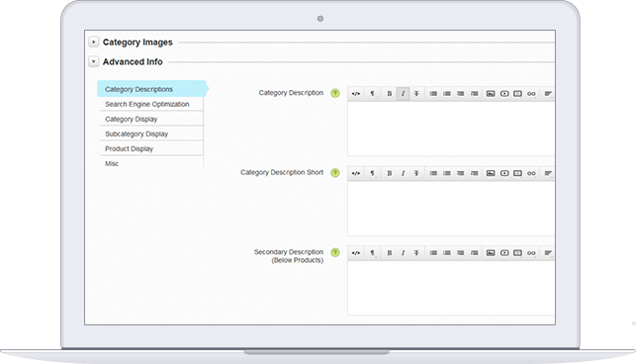Screen dimensions: 636x364
Task: Insert table in Secondary Description editor
Action: [x=517, y=253]
